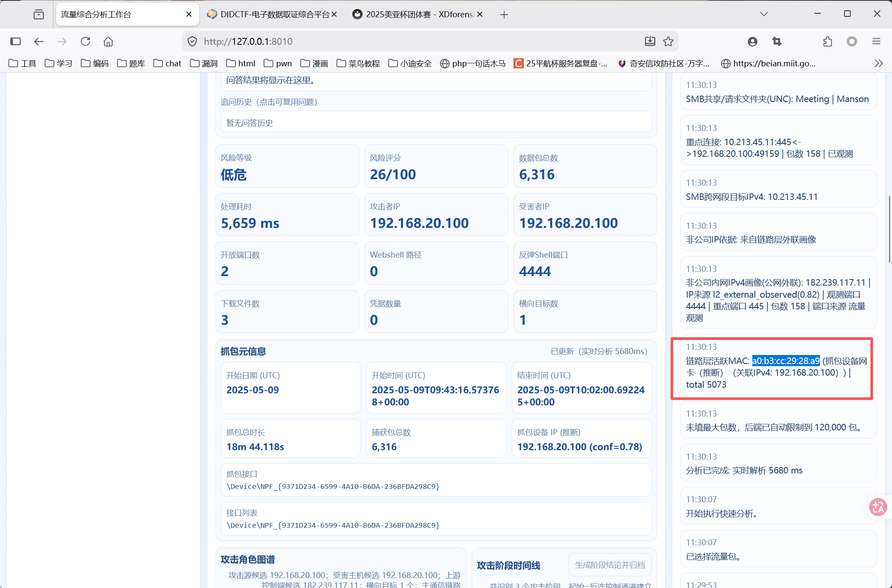The image size is (892, 588).
Task: Show more bookmarks overflow chevron
Action: 878,63
